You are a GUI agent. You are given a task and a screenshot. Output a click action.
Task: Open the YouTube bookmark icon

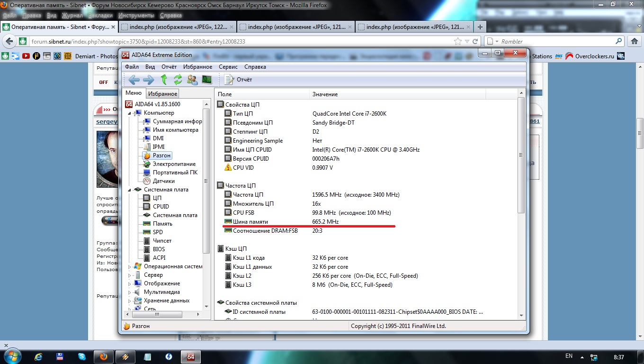pos(26,56)
